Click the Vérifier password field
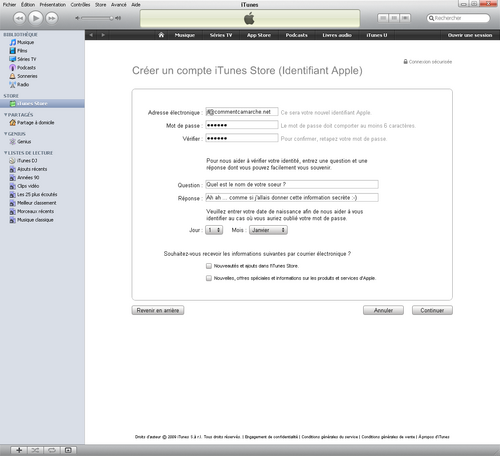Image resolution: width=500 pixels, height=456 pixels. 242,138
